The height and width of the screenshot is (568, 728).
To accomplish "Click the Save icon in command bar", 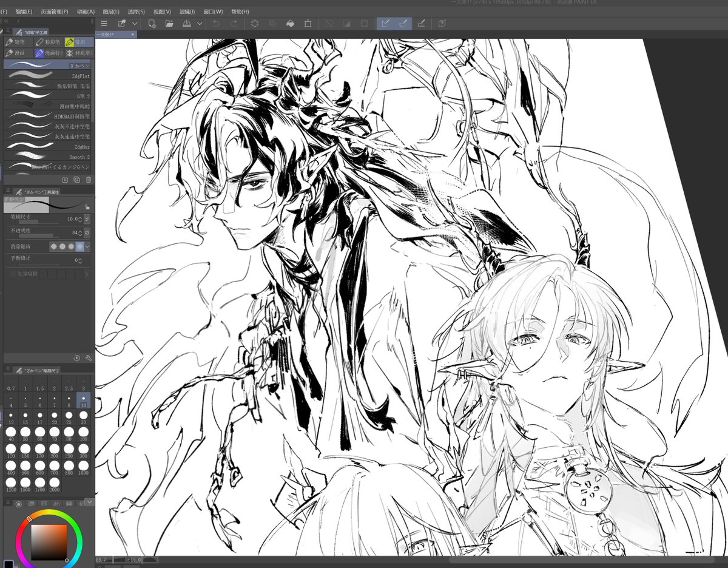I will pos(186,24).
